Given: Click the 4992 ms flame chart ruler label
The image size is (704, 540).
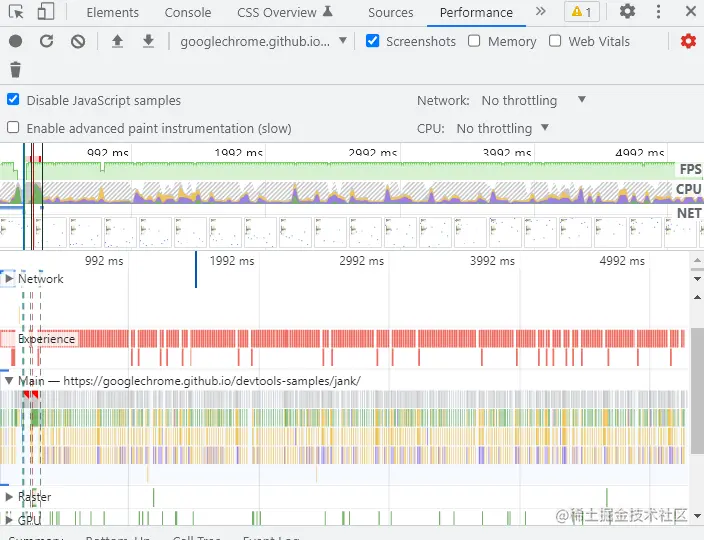Looking at the screenshot, I should (622, 261).
